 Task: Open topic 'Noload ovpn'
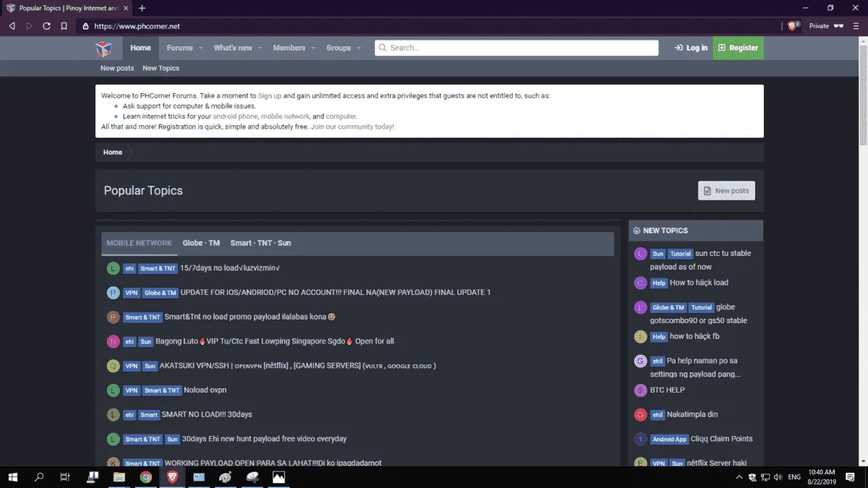coord(205,390)
